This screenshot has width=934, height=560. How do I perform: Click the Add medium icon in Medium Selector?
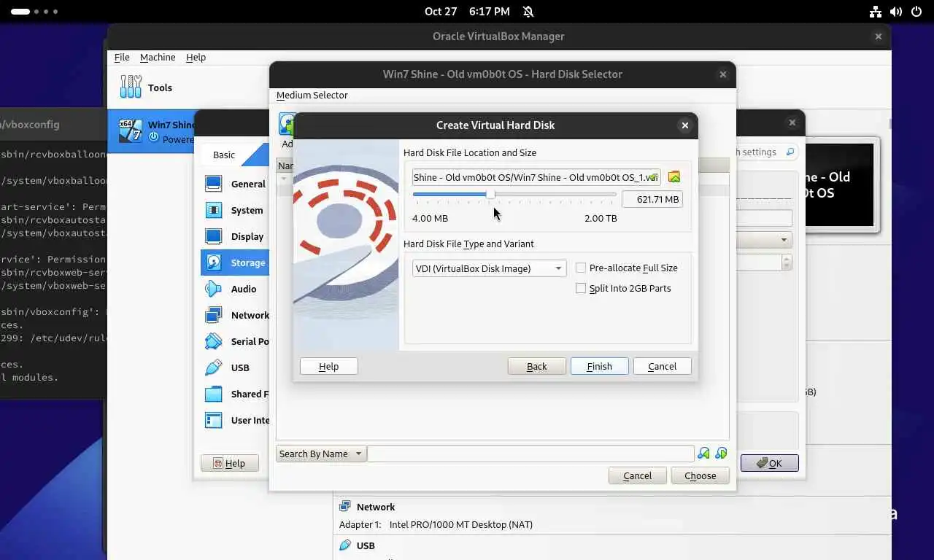[285, 124]
